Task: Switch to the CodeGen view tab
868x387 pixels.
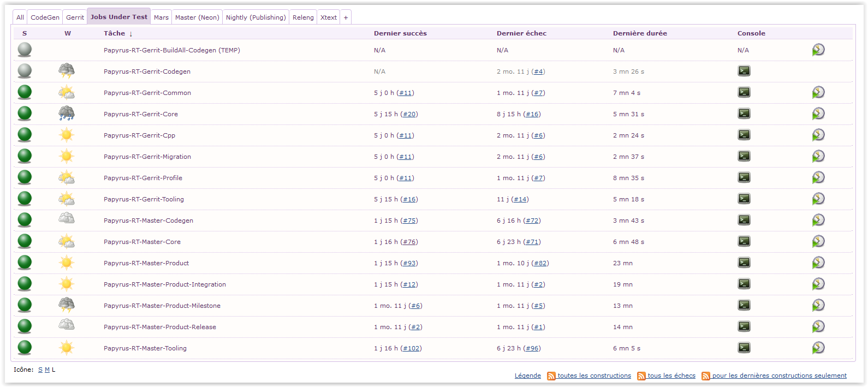Action: point(45,17)
